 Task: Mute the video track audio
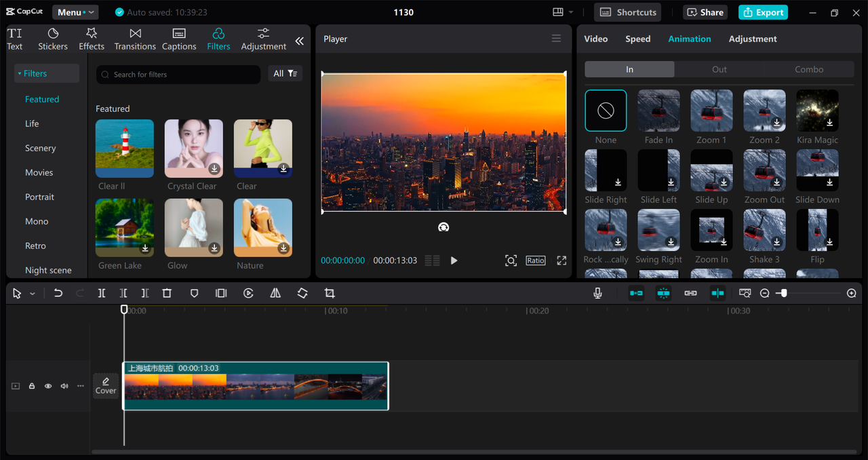[64, 386]
